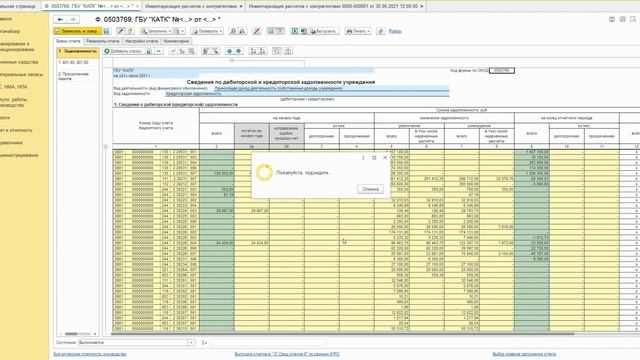Image resolution: width=640 pixels, height=360 pixels.
Task: Save the report with the floppy disk icon
Action: pyautogui.click(x=107, y=31)
